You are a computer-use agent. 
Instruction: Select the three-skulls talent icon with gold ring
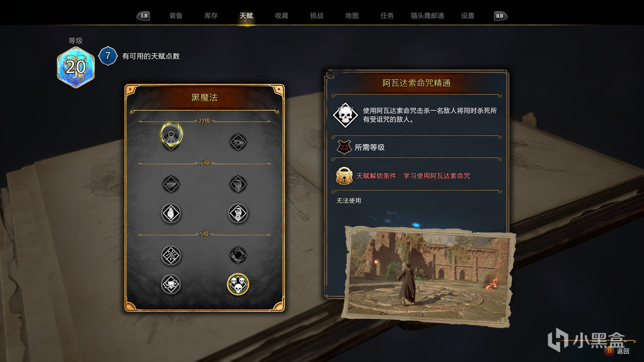click(238, 284)
